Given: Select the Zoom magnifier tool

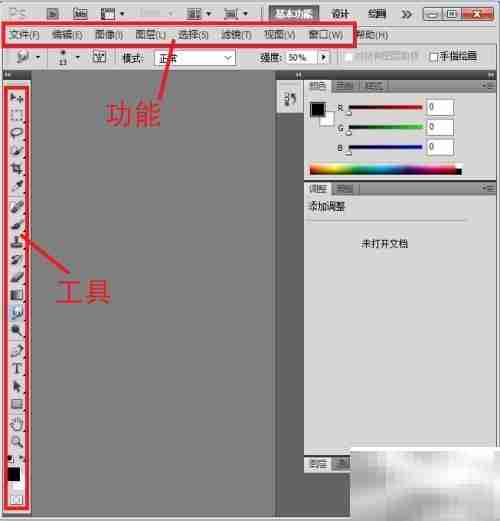Looking at the screenshot, I should click(17, 442).
